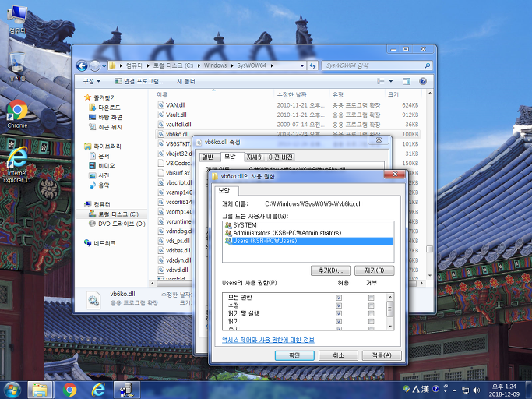The width and height of the screenshot is (532, 399).
Task: Click the view mode icon in Explorer toolbar
Action: [381, 81]
